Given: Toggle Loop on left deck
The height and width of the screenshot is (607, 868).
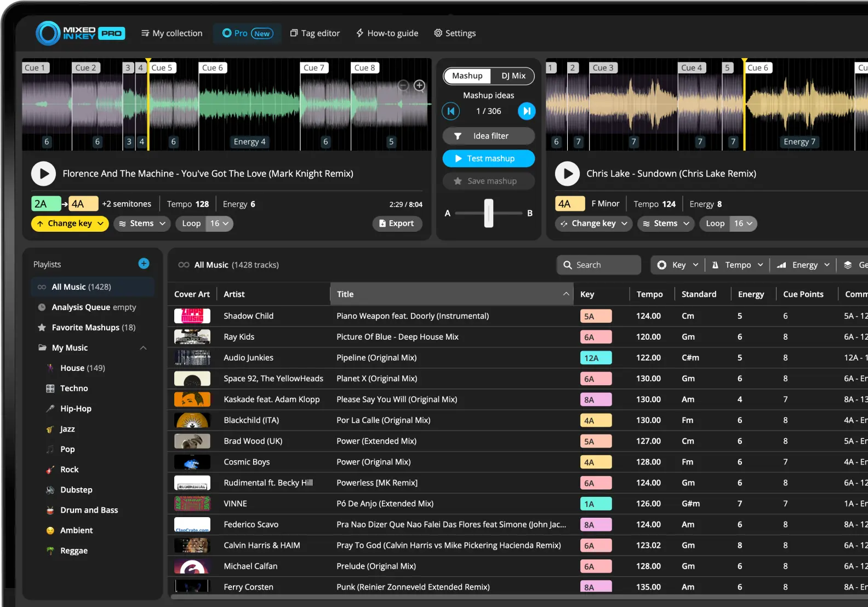Looking at the screenshot, I should click(x=191, y=224).
